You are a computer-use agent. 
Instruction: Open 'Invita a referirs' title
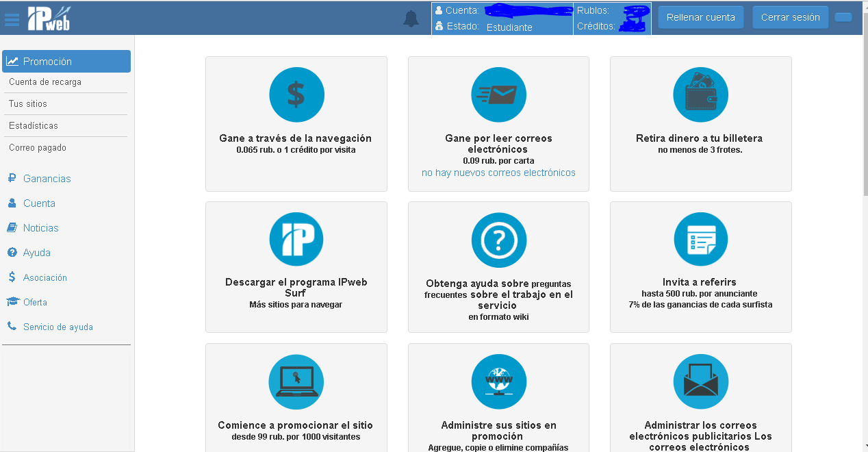(700, 282)
